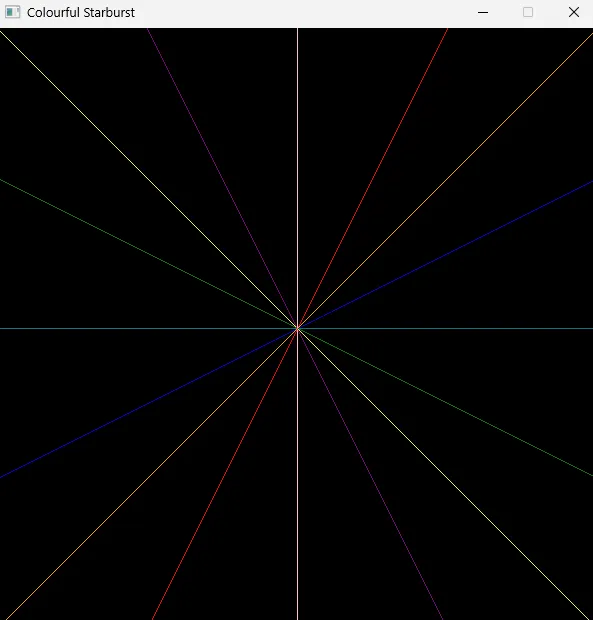Click the blue ray heading toward the left edge

[148, 403]
